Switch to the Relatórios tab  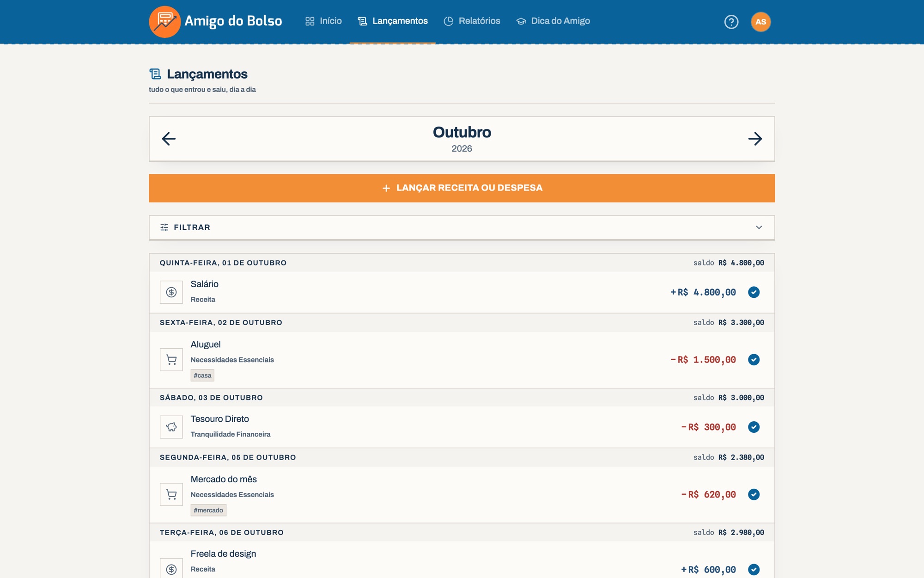pyautogui.click(x=472, y=21)
